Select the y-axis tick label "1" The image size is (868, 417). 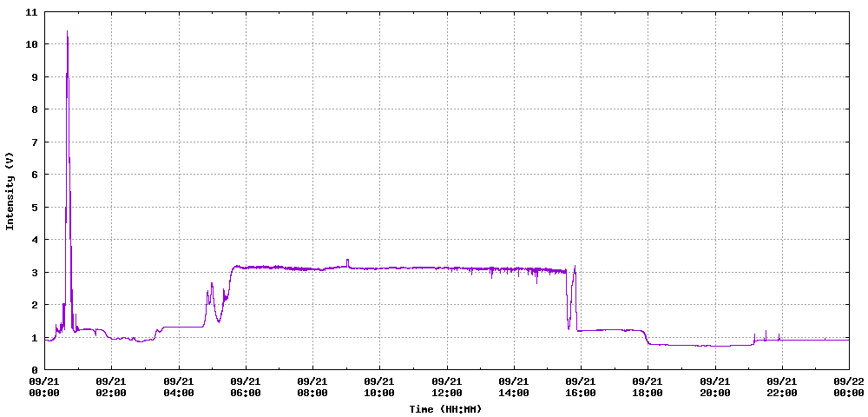(35, 338)
